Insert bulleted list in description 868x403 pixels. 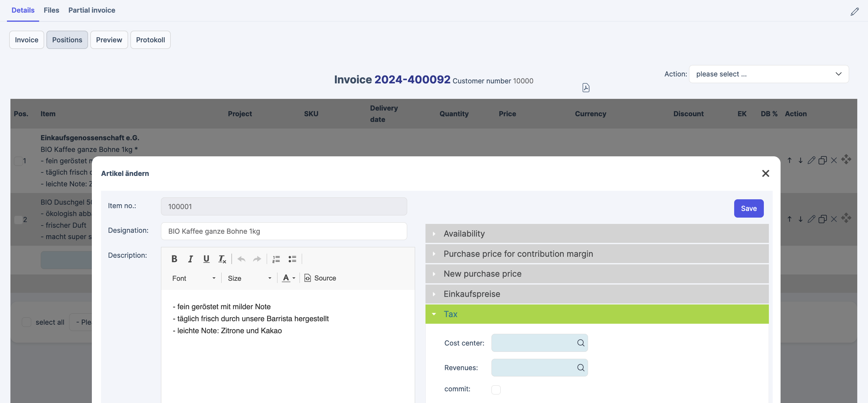tap(292, 259)
